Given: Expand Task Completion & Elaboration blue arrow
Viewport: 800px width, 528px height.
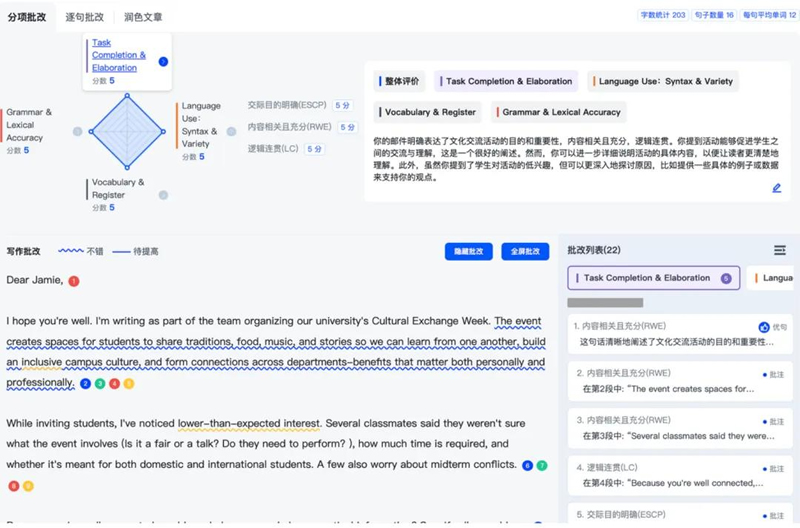Looking at the screenshot, I should (163, 62).
